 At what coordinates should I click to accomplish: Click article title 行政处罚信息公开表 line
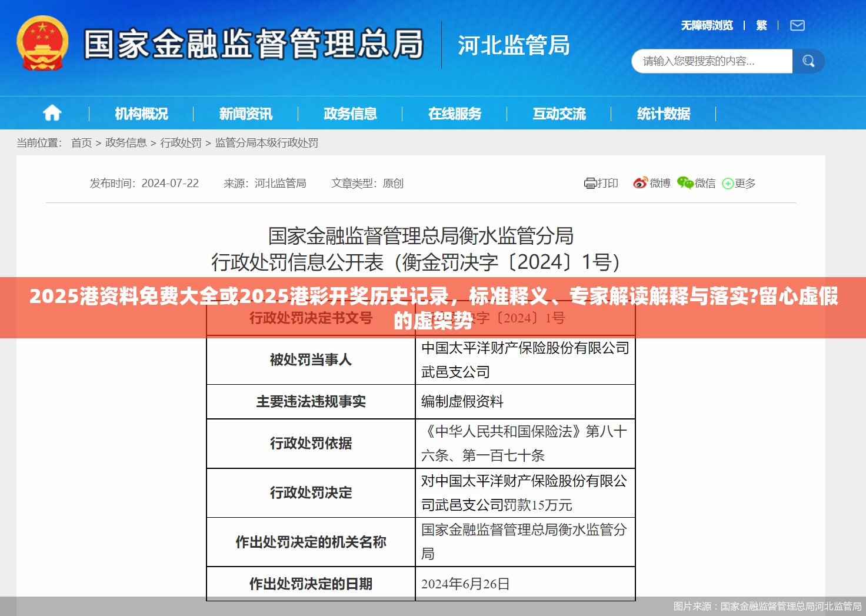pyautogui.click(x=415, y=262)
